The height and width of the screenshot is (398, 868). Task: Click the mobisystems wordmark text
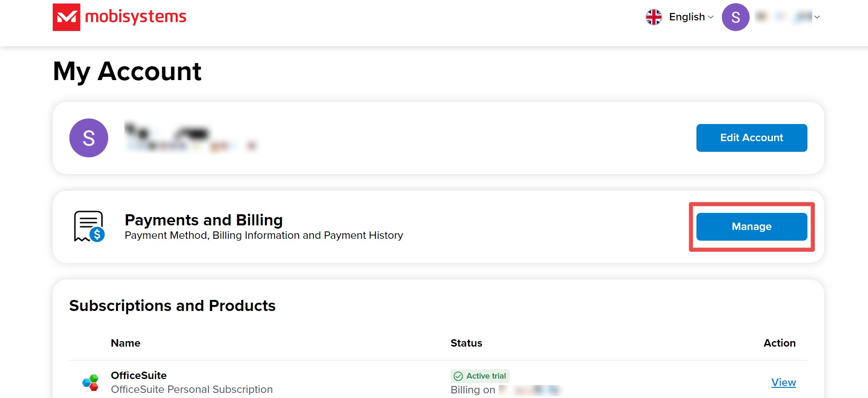pyautogui.click(x=135, y=17)
